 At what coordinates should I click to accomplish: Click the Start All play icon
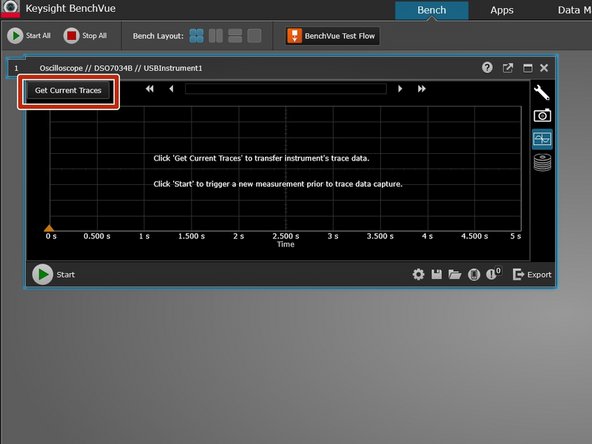(x=15, y=36)
